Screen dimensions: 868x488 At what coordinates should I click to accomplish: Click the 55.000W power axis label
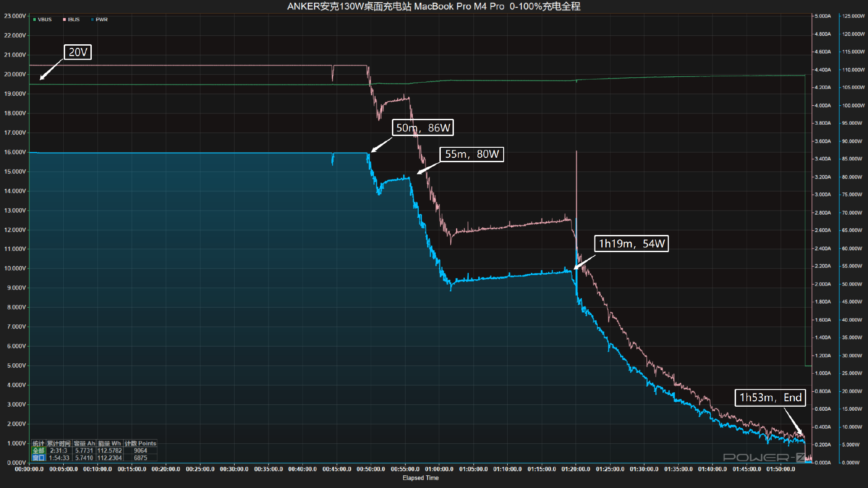click(x=852, y=266)
